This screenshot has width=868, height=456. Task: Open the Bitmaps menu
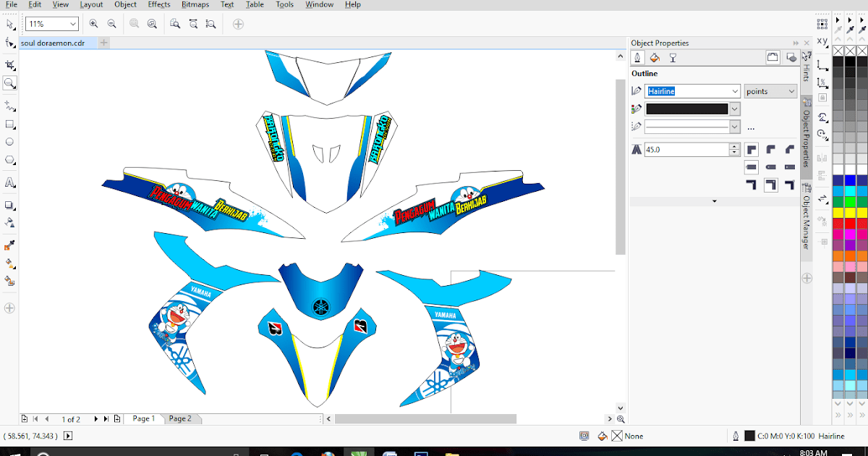195,4
